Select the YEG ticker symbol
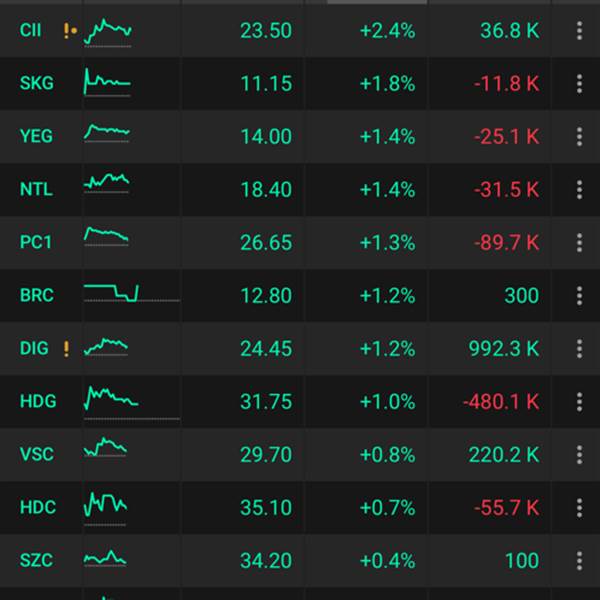The width and height of the screenshot is (600, 600). (x=36, y=136)
